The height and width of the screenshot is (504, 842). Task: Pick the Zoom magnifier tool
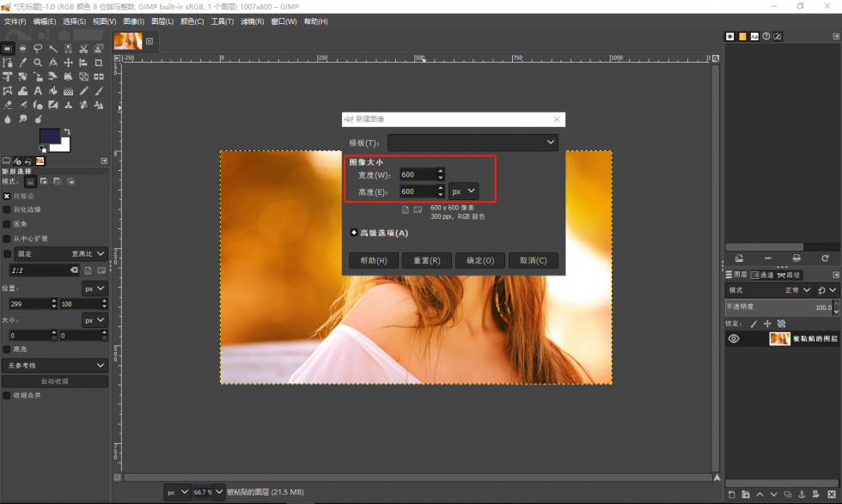pyautogui.click(x=38, y=63)
